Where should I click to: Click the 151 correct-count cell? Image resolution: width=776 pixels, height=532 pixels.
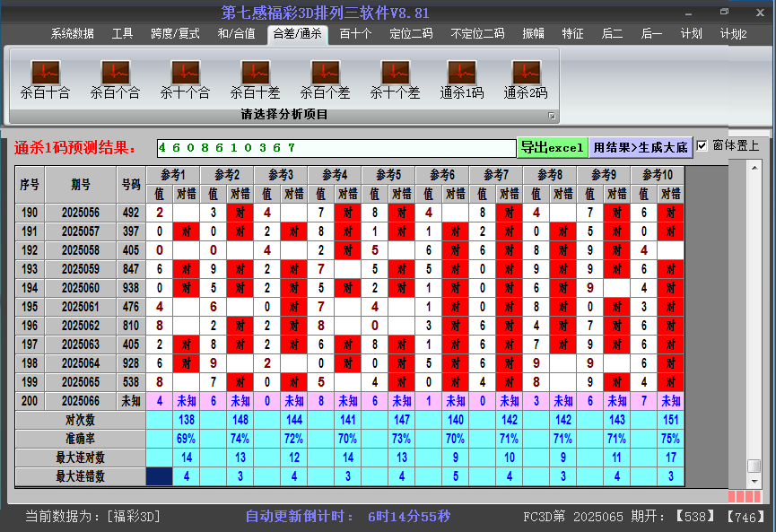coord(670,420)
